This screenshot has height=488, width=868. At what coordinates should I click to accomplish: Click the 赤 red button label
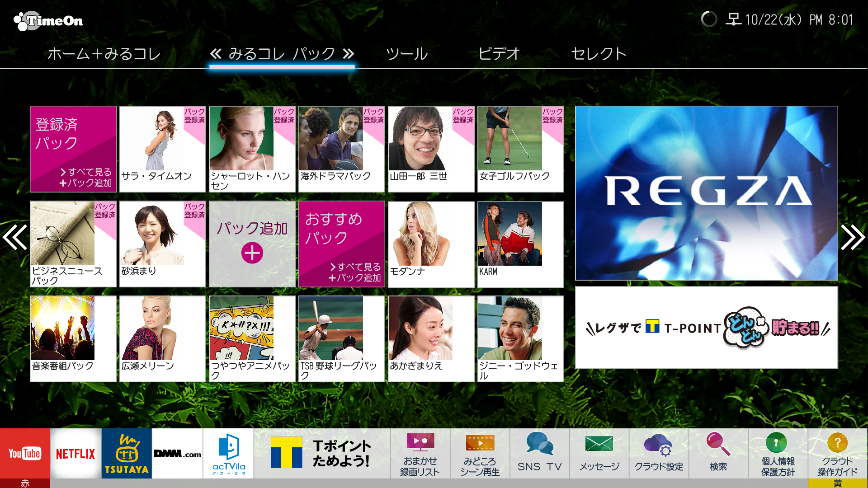25,483
